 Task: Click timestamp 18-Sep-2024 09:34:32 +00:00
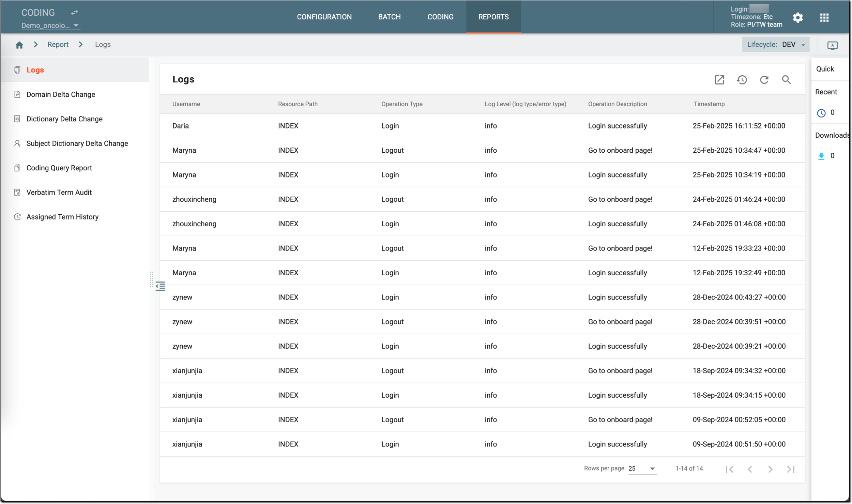(x=739, y=371)
